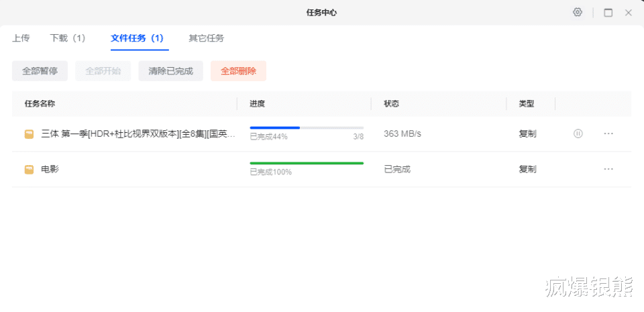Open more options for 三体 task
This screenshot has width=644, height=312.
coord(608,134)
